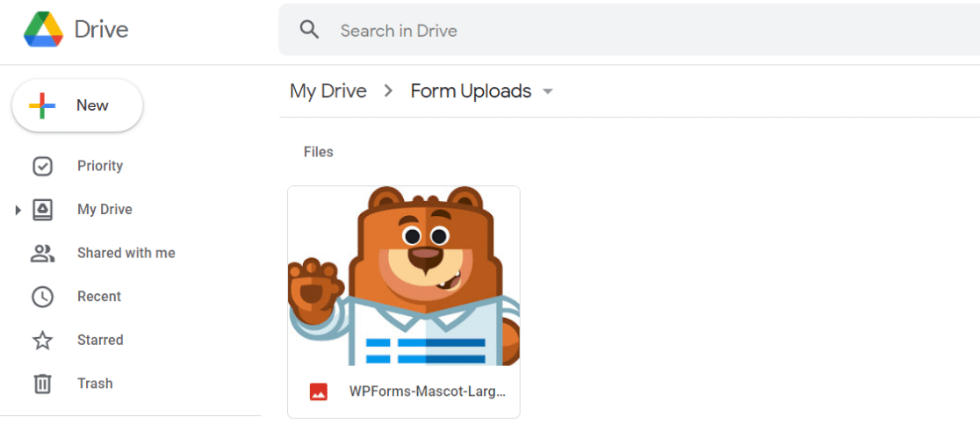Open the Trash section
The height and width of the screenshot is (431, 980).
(x=95, y=384)
